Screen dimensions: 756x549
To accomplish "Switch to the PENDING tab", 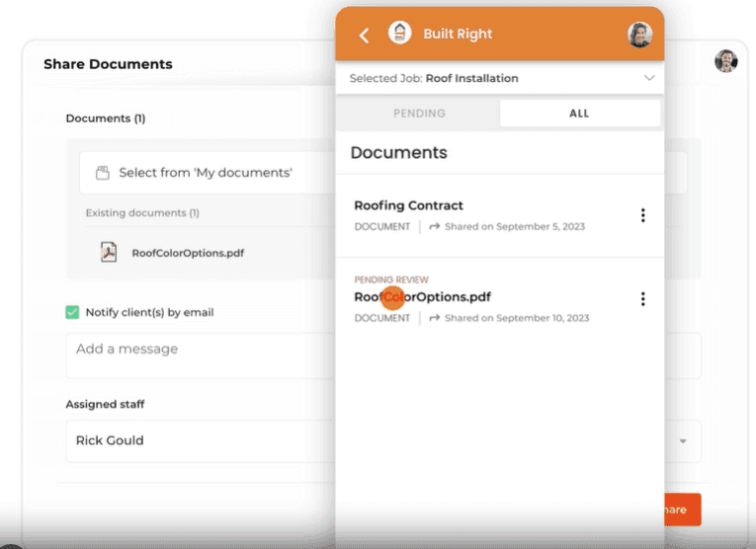I will coord(419,114).
